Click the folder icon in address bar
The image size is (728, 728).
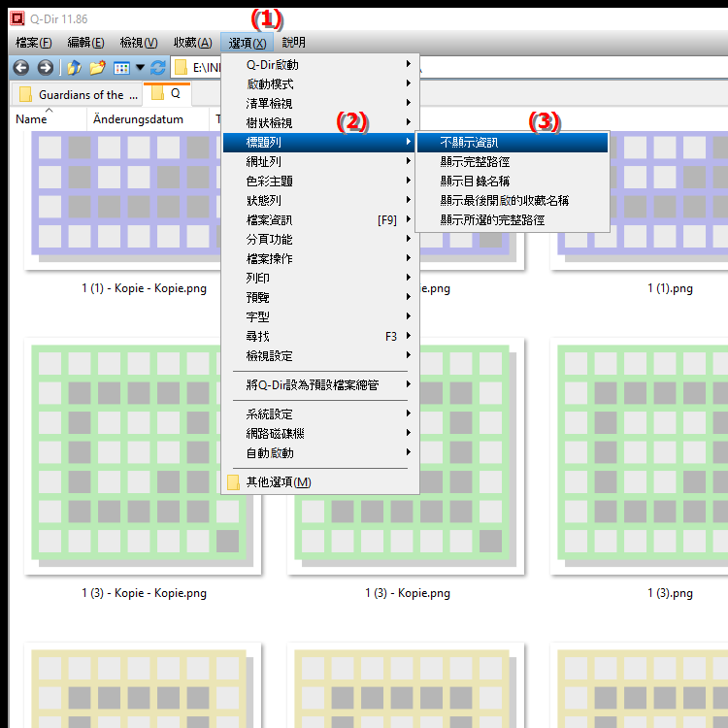click(x=181, y=68)
